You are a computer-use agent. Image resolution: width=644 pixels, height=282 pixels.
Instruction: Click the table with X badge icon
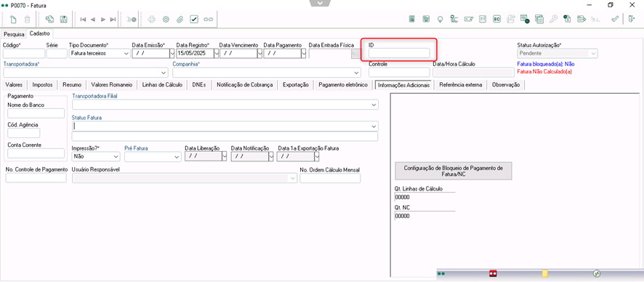(525, 19)
